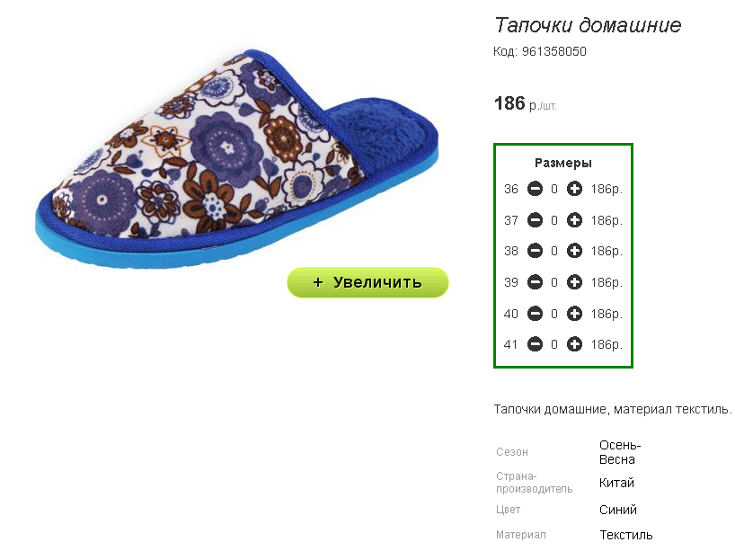Decrease quantity for size 36
Viewport: 735px width, 560px height.
pos(535,189)
